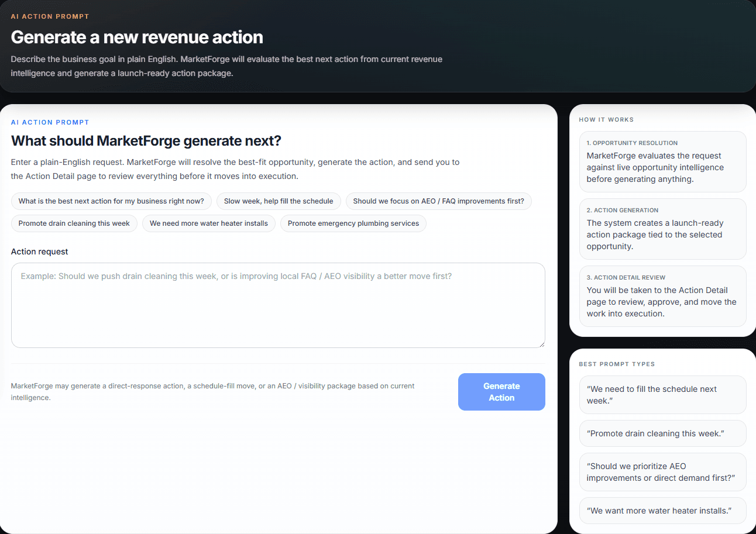The width and height of the screenshot is (756, 534).
Task: Click the "Generate a new revenue action" heading
Action: (x=136, y=37)
